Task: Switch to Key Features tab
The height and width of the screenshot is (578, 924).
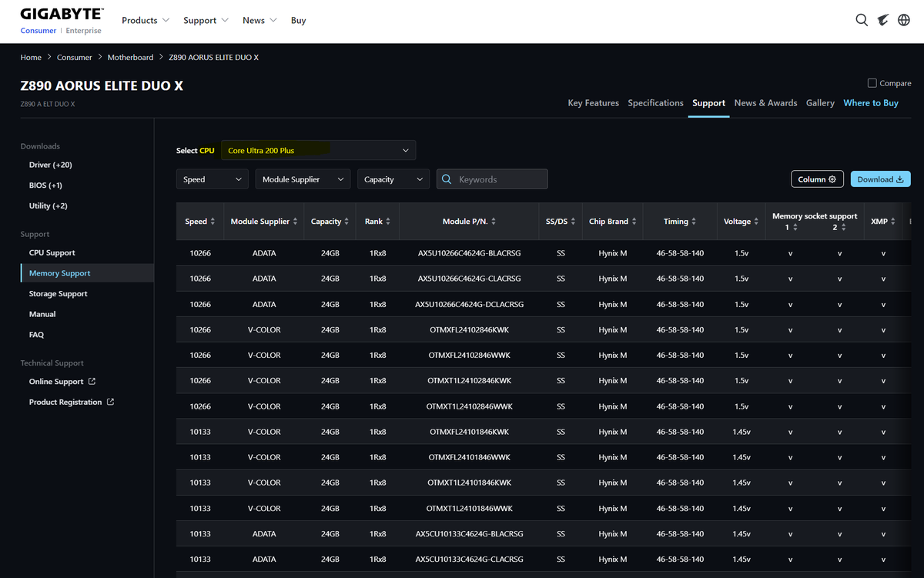Action: pos(593,103)
